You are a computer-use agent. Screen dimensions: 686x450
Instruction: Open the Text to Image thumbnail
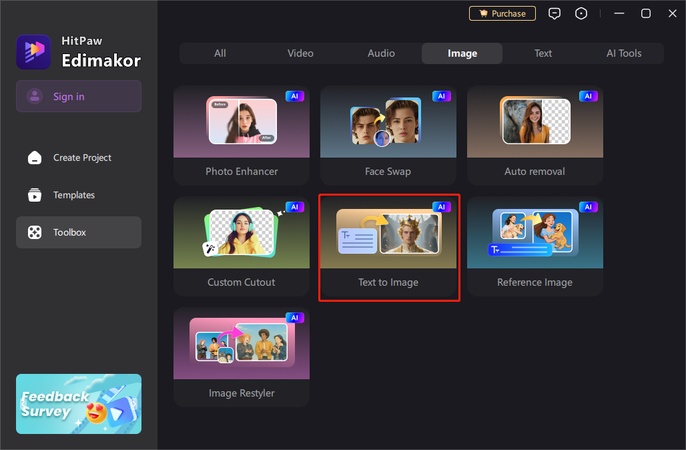coord(388,232)
